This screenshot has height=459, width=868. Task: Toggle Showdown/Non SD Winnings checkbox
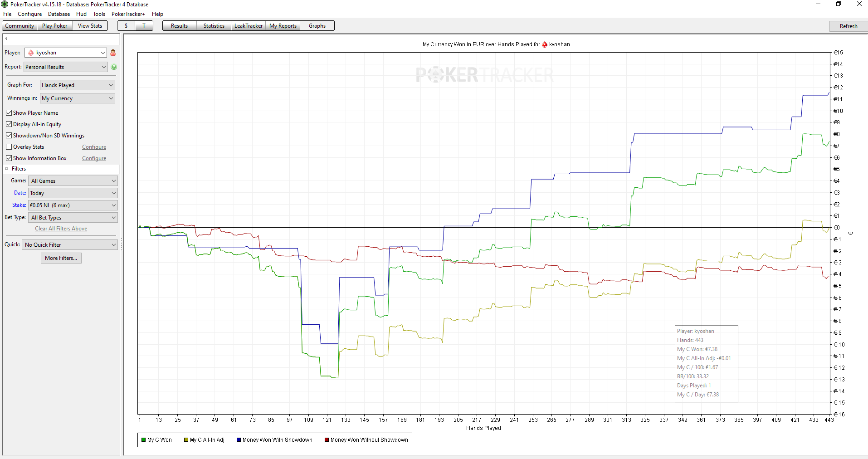9,135
